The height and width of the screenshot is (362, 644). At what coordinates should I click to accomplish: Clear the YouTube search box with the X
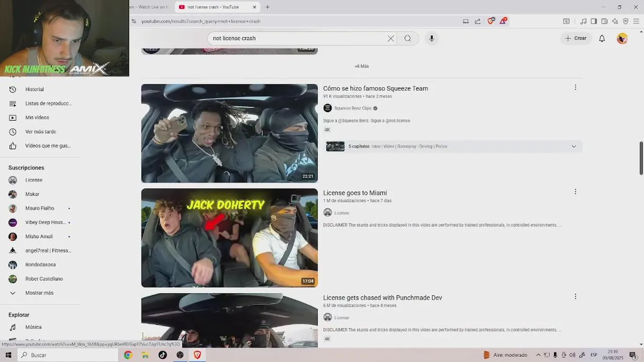[x=390, y=38]
